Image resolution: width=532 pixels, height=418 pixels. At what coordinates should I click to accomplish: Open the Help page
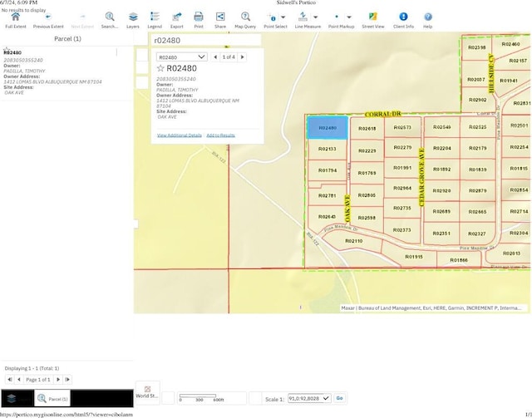[x=428, y=20]
